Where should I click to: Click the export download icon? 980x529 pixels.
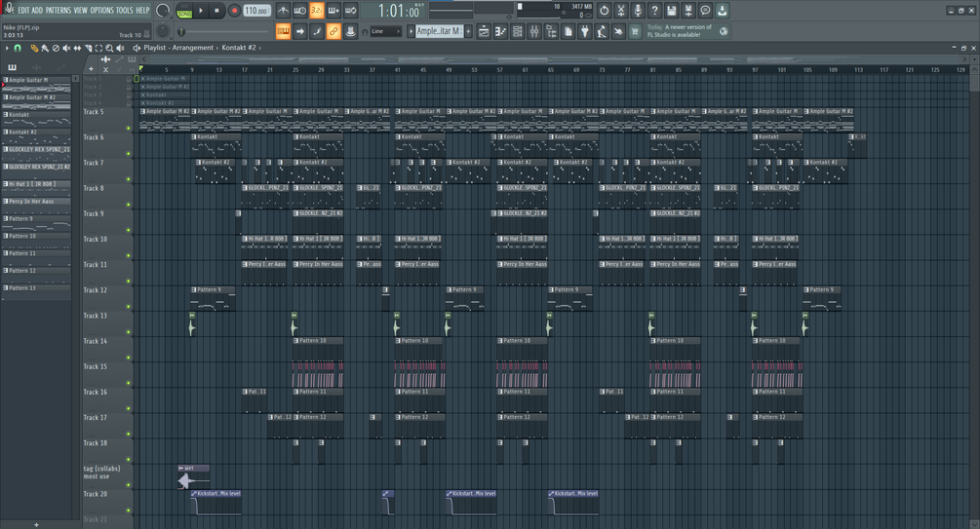click(x=722, y=11)
